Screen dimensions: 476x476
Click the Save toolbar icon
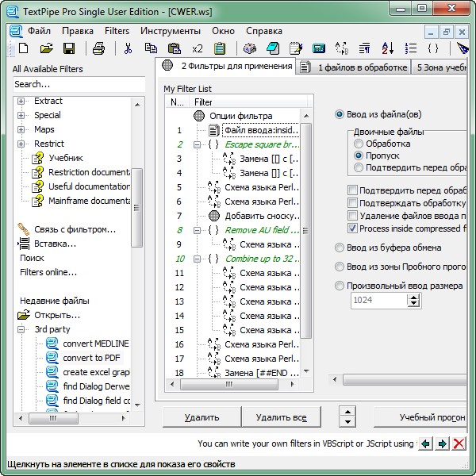coord(70,49)
